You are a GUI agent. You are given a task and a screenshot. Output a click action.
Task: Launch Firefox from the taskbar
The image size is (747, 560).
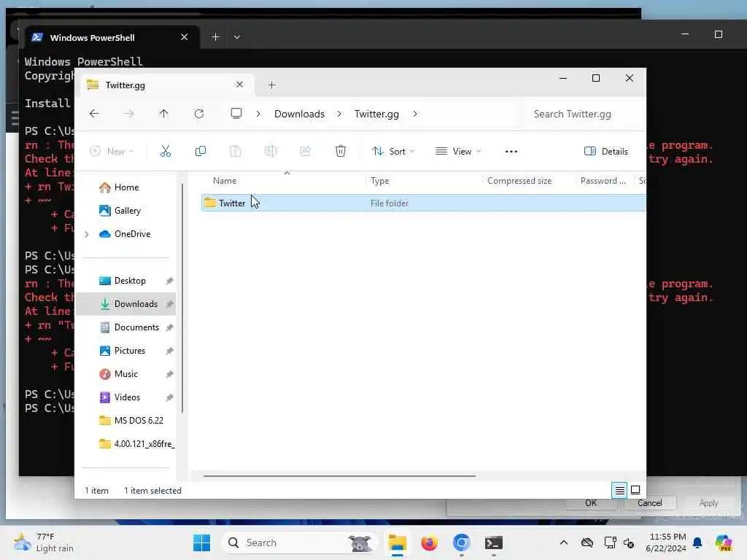[x=429, y=542]
